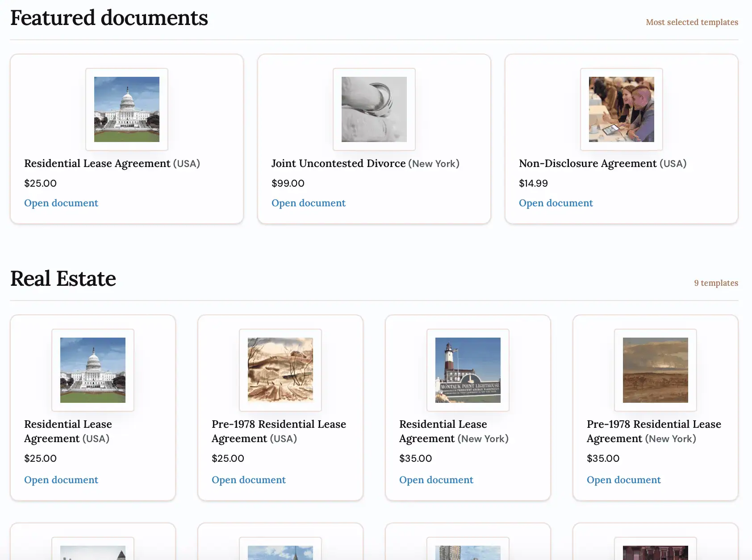Click Capitol thumbnail in Real Estate section

[93, 370]
